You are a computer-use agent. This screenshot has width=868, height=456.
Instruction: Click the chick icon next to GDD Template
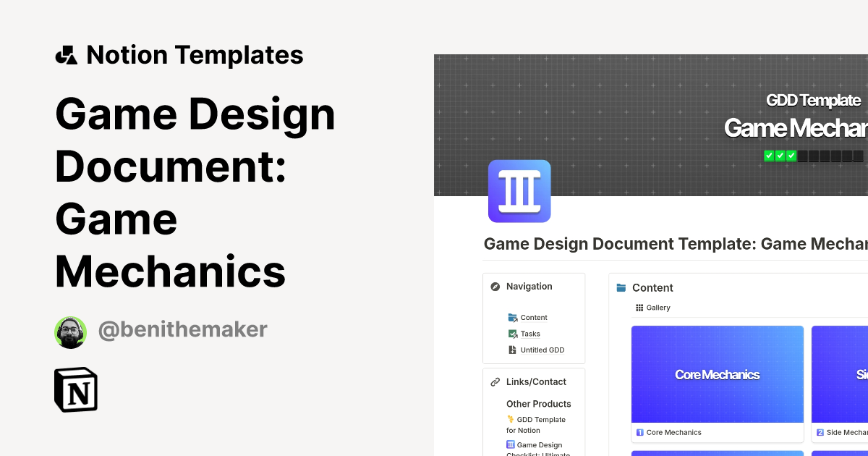point(511,419)
